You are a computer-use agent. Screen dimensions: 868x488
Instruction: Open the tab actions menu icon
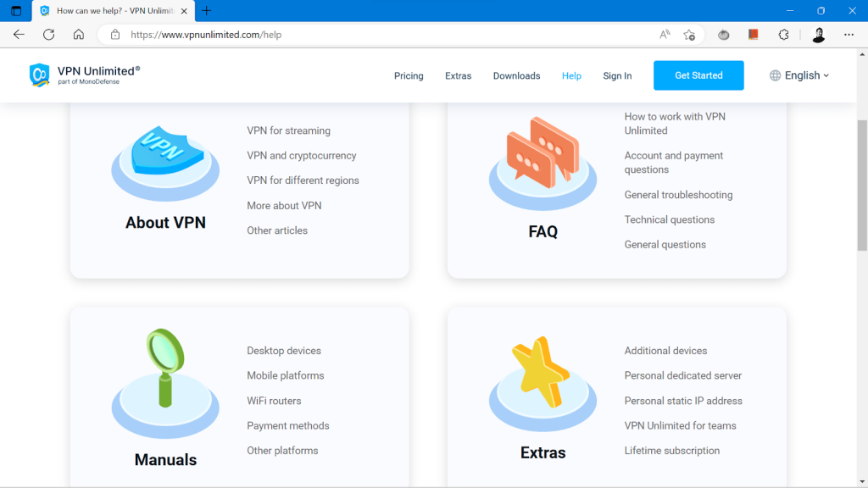click(16, 11)
